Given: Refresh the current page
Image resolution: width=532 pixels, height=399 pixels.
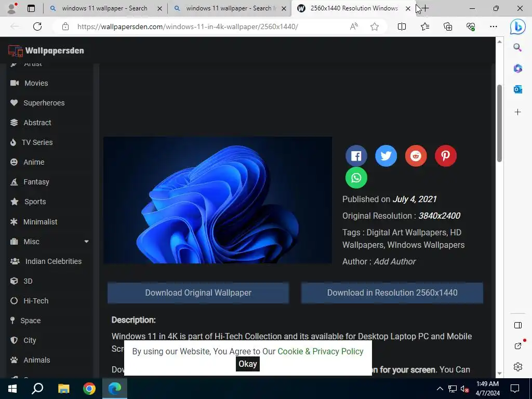Looking at the screenshot, I should (x=37, y=26).
